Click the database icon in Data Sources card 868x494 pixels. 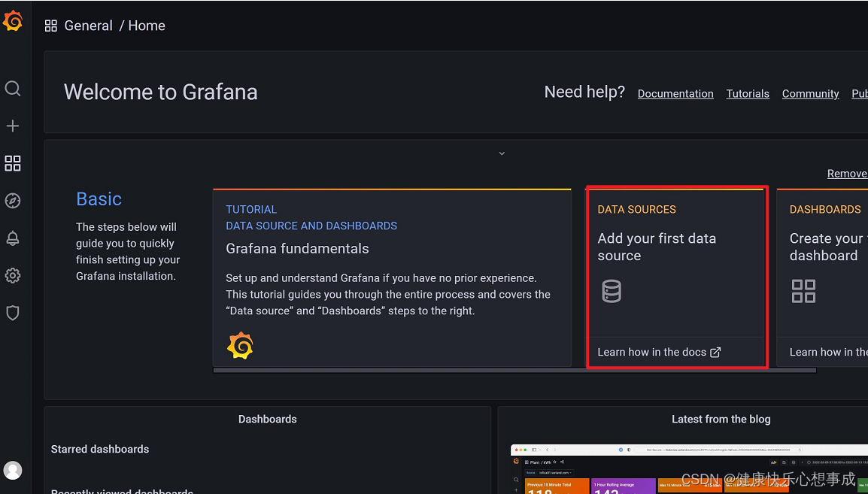612,291
